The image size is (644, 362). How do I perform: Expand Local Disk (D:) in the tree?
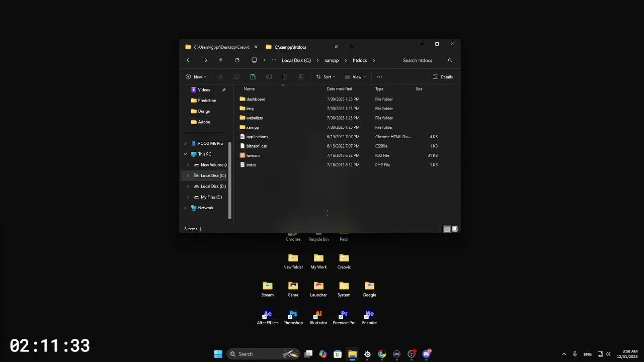(188, 187)
